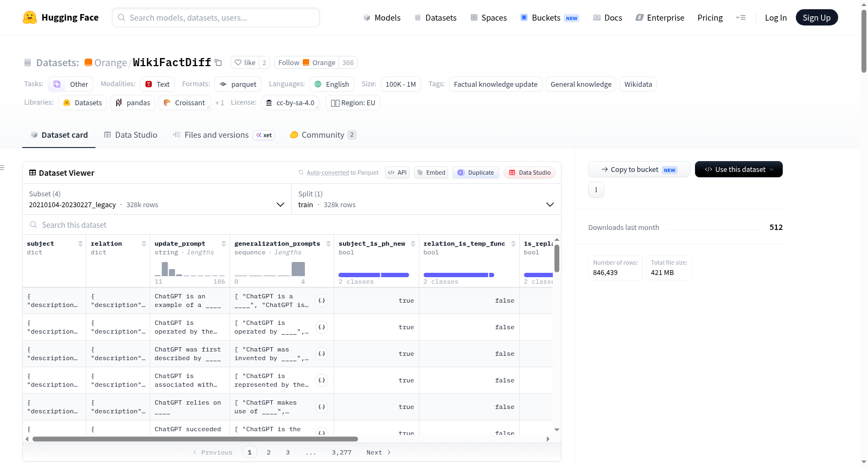The image size is (868, 467).
Task: Click the table vertical scrollbar thumb
Action: point(557,258)
